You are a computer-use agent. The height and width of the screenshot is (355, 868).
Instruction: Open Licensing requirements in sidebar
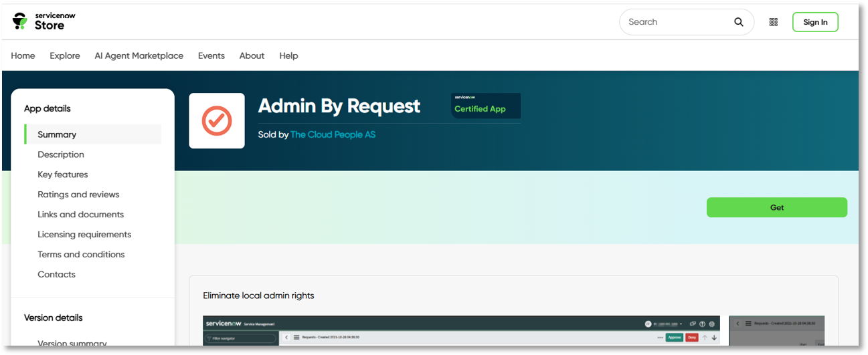click(84, 235)
